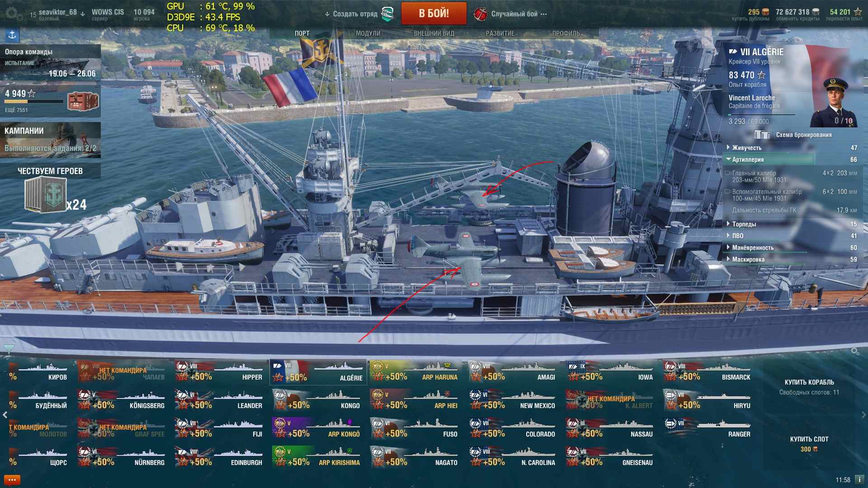Click the info icon beside the clock
The width and height of the screenshot is (868, 488).
859,480
